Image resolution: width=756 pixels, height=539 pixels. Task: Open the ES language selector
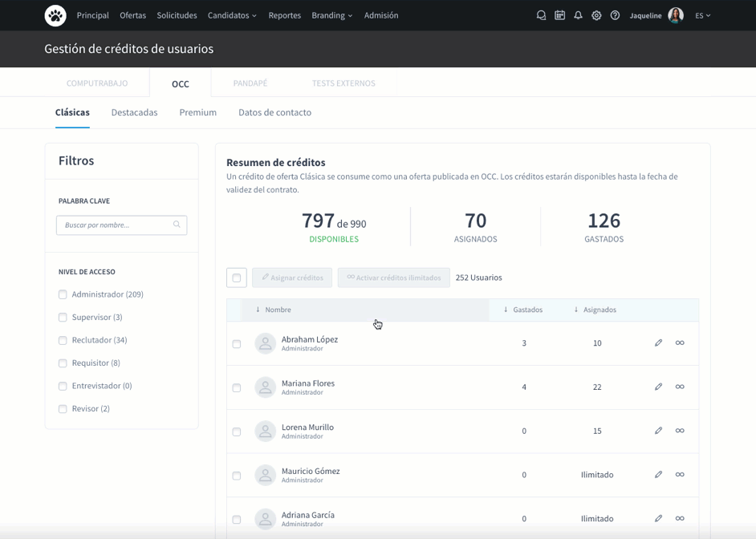[x=703, y=15]
